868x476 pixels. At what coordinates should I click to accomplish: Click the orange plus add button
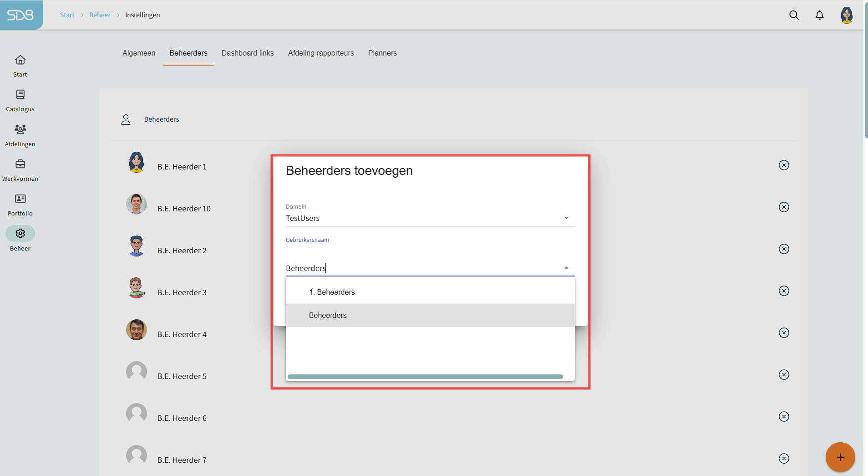coord(840,457)
